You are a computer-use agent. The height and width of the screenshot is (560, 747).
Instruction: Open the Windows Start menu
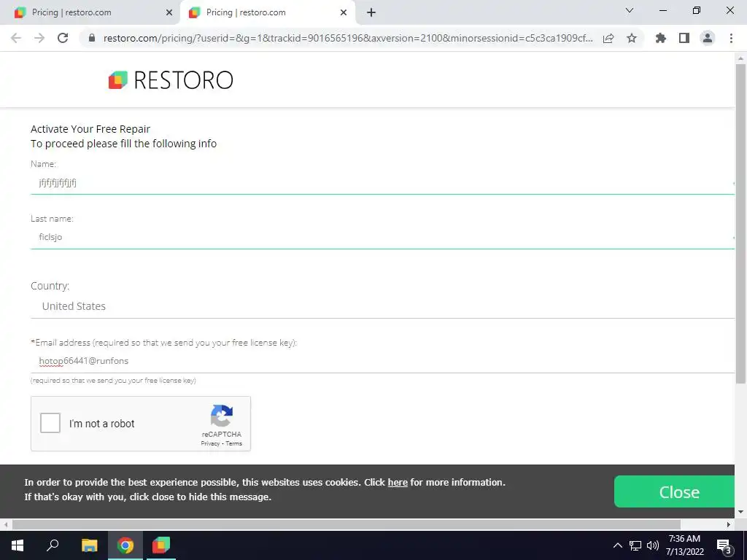coord(18,545)
